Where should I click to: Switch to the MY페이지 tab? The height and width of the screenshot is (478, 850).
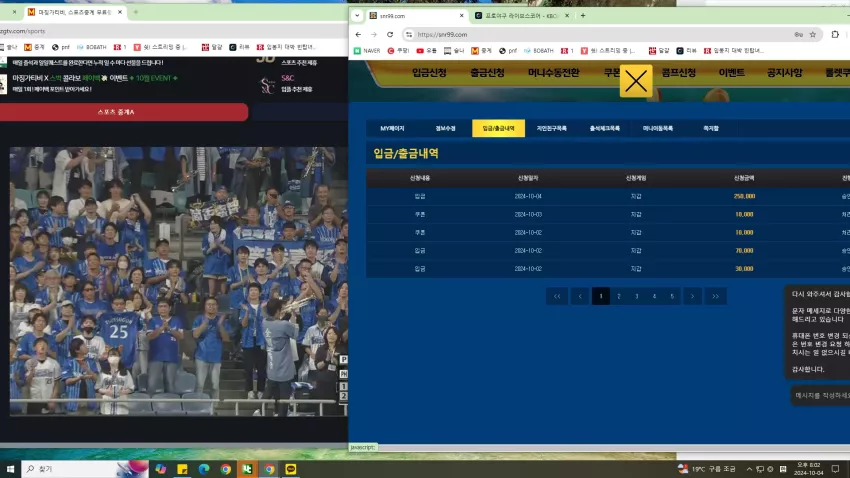[392, 128]
